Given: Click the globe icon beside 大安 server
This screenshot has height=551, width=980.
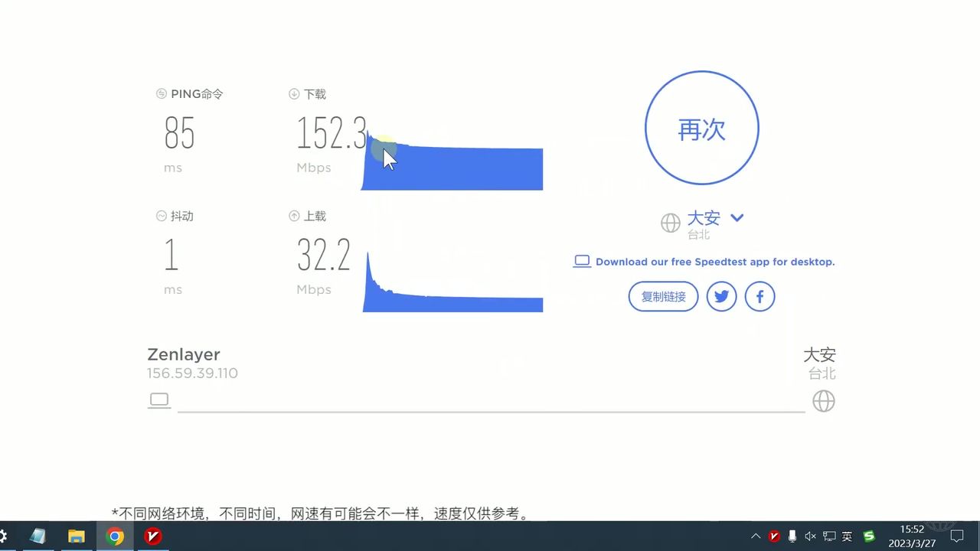Looking at the screenshot, I should [670, 223].
